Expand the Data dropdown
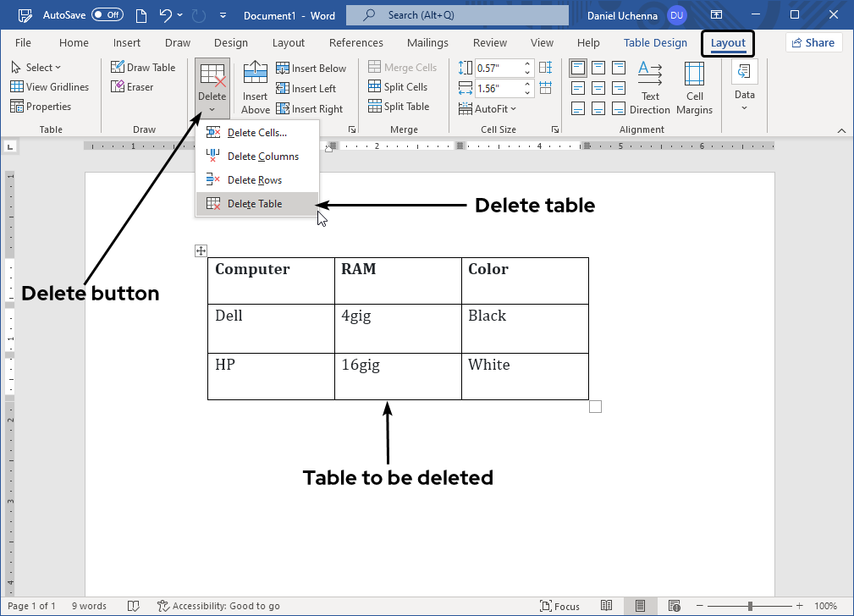This screenshot has width=854, height=616. [x=745, y=88]
